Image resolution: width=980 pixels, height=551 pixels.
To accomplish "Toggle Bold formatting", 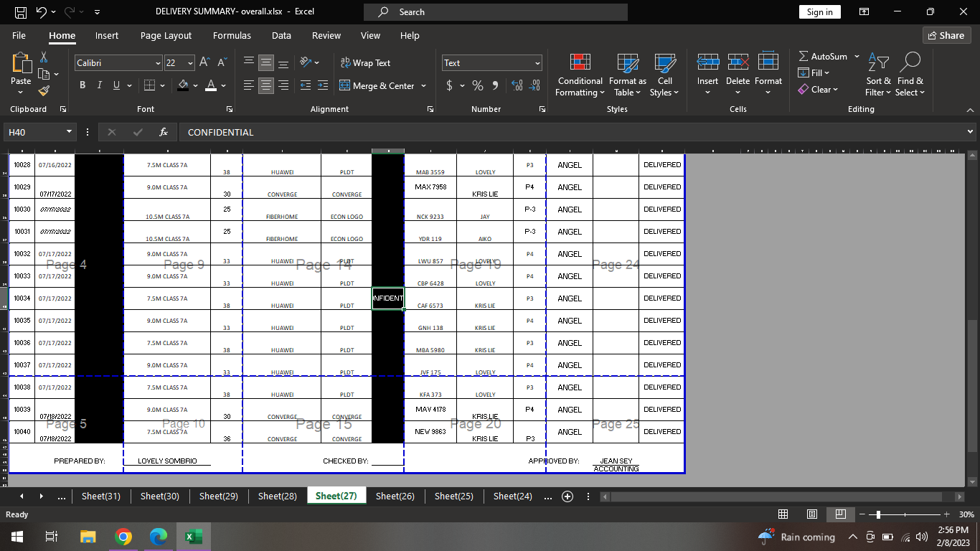I will coord(83,85).
